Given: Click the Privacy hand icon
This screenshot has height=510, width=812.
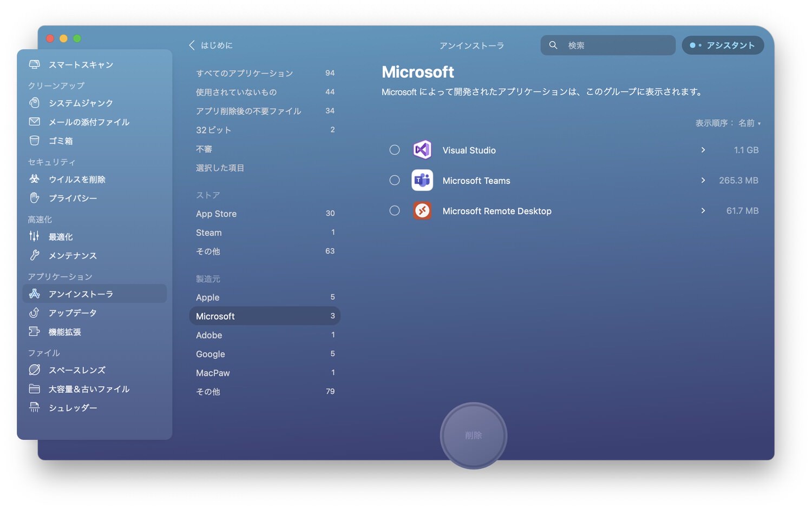Looking at the screenshot, I should tap(34, 198).
